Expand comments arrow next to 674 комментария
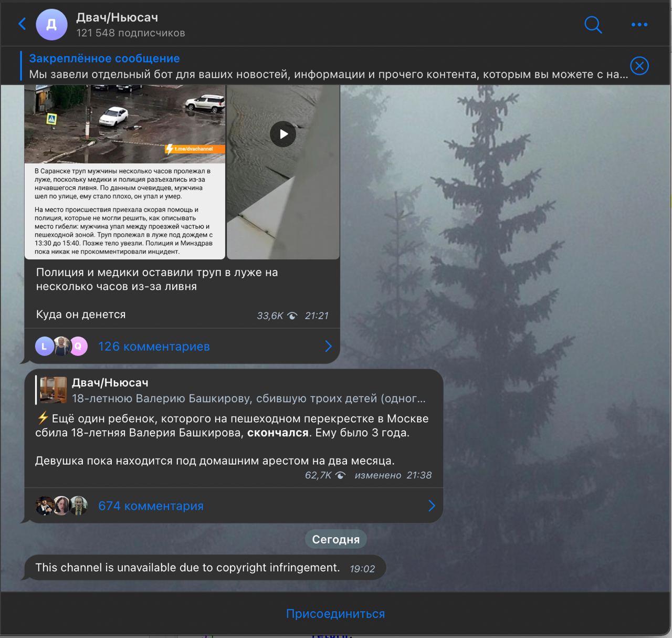The height and width of the screenshot is (638, 672). pos(432,506)
